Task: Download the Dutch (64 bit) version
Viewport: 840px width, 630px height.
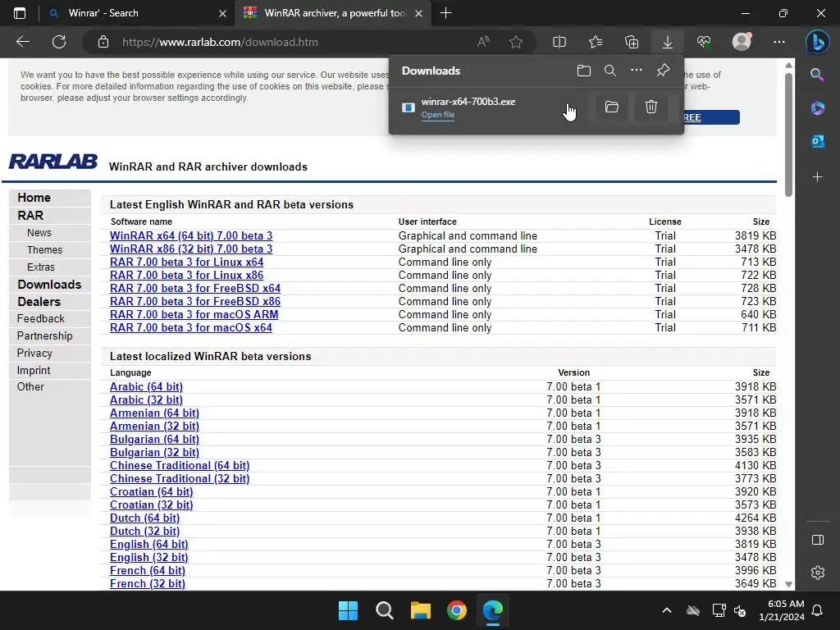Action: tap(144, 518)
